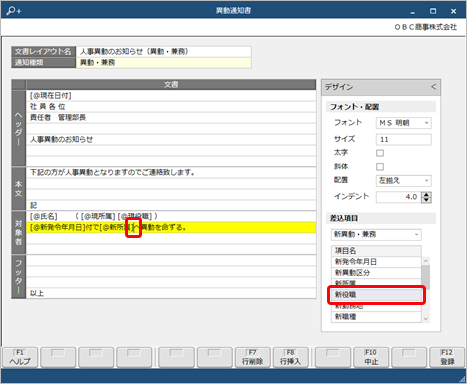
Task: Collapse the デザイン panel with the chevron
Action: pos(433,87)
